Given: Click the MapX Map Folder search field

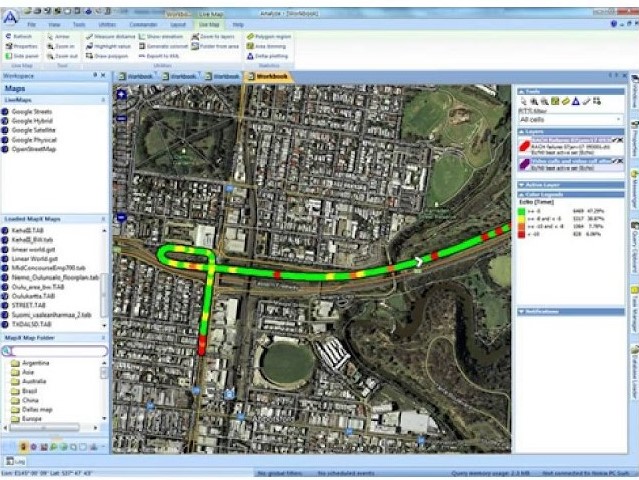Looking at the screenshot, I should (56, 352).
